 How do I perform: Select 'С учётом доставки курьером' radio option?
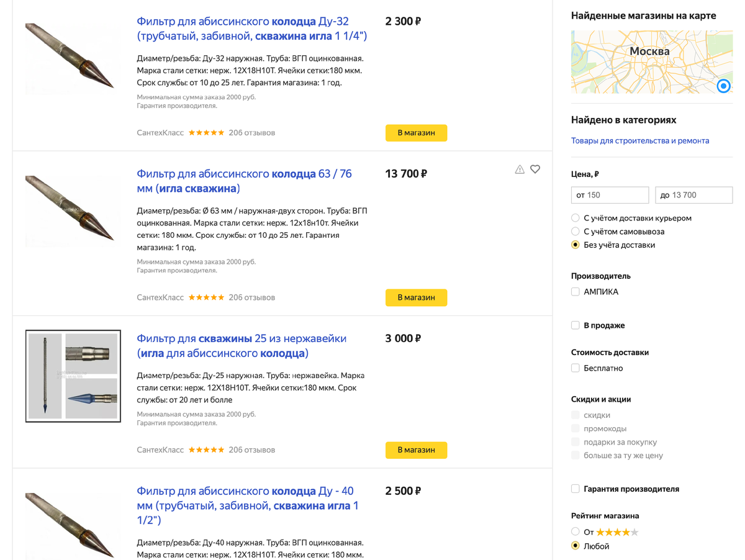tap(576, 218)
